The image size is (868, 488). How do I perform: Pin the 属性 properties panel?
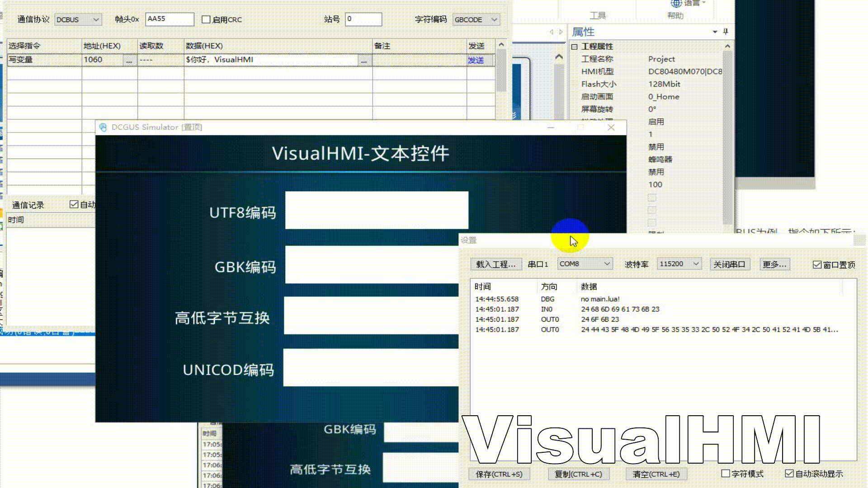[x=726, y=32]
